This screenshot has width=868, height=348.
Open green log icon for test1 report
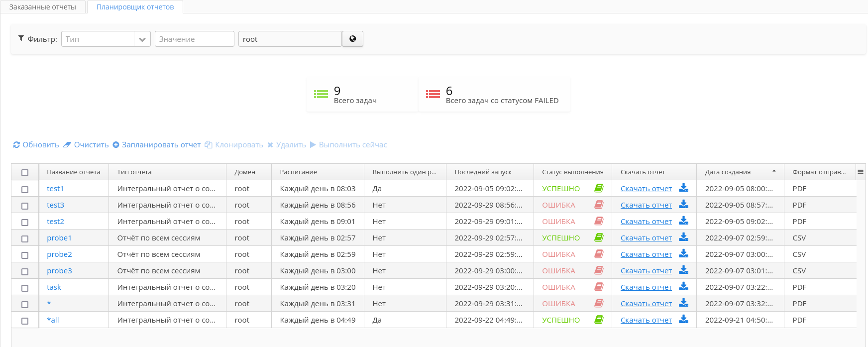click(x=599, y=188)
